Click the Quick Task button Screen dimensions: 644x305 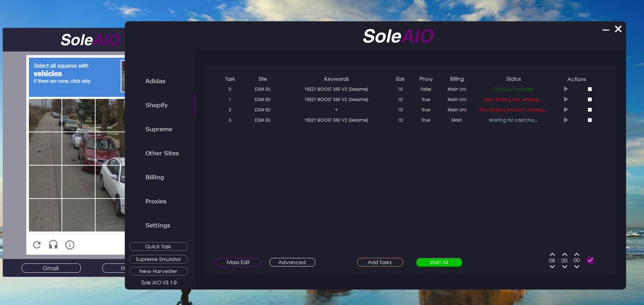pos(158,247)
